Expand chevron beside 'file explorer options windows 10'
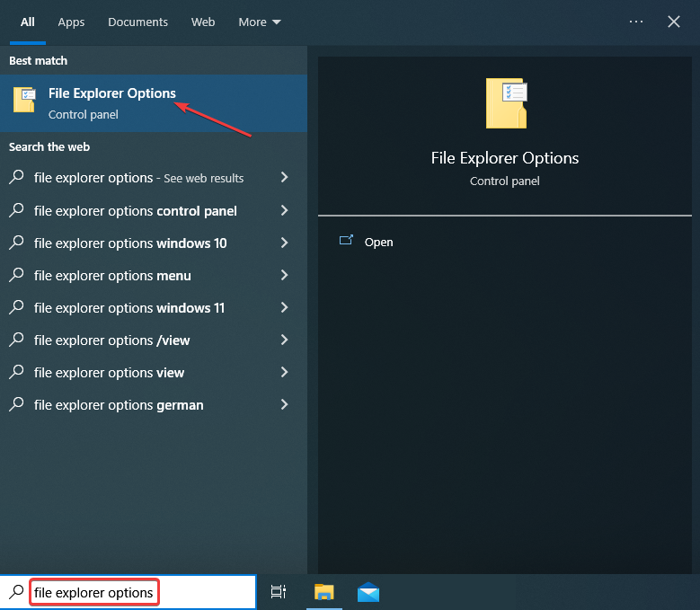The width and height of the screenshot is (700, 610). pyautogui.click(x=284, y=243)
